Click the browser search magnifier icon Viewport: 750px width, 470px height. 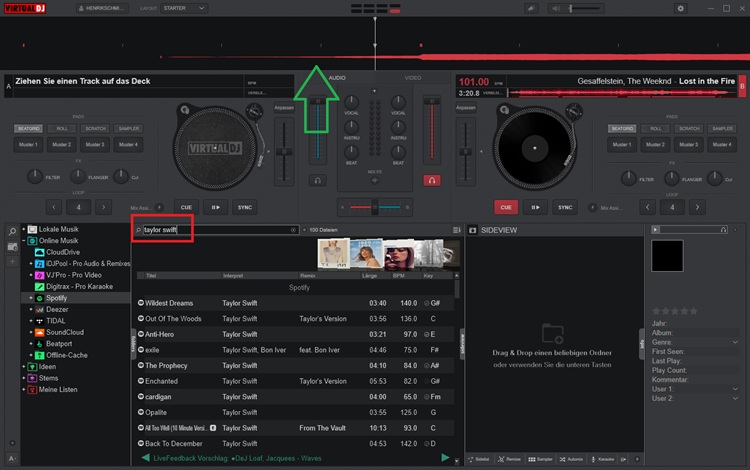click(x=12, y=231)
